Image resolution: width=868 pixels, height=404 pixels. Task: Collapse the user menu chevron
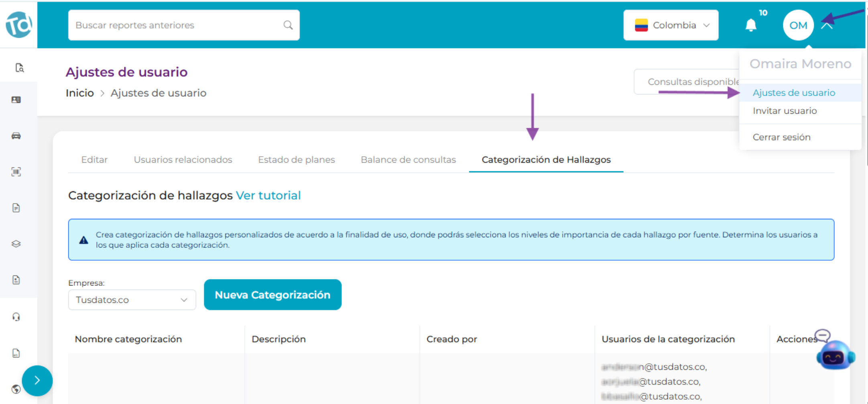(x=827, y=25)
